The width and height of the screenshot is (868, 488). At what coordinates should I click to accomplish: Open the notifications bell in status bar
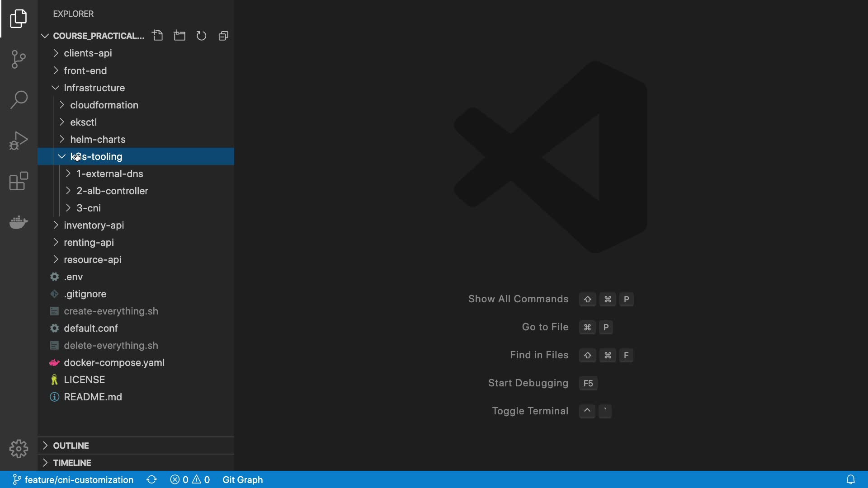850,479
